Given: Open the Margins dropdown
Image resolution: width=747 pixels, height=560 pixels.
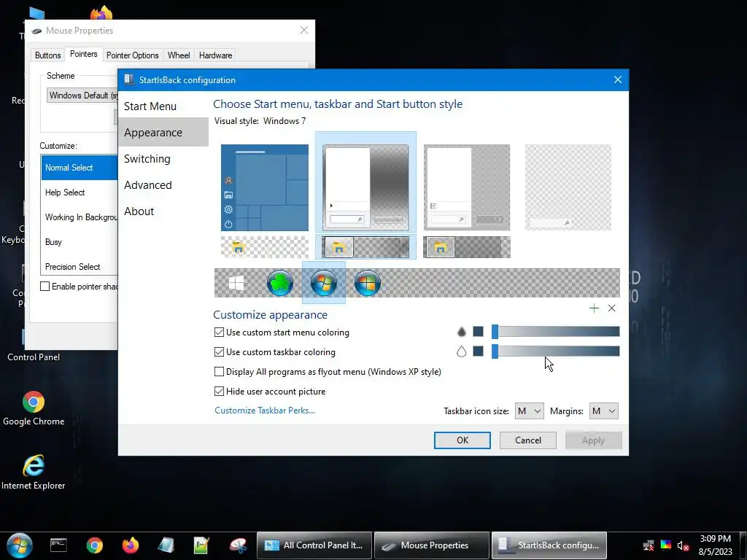Looking at the screenshot, I should [x=603, y=411].
